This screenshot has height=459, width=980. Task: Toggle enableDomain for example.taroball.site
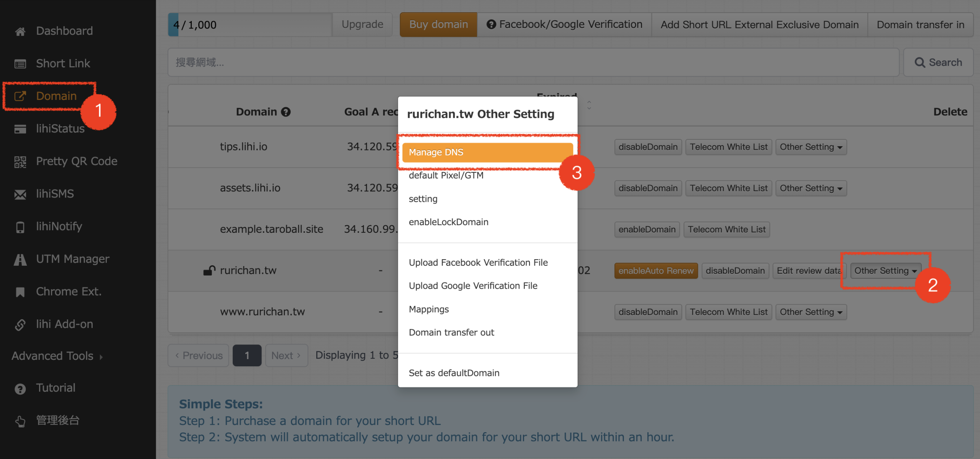coord(647,229)
